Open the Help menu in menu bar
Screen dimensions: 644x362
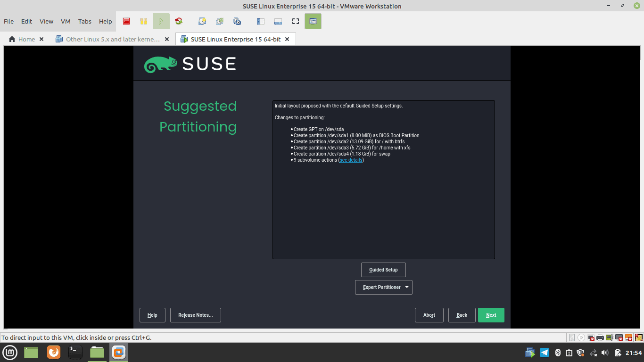pyautogui.click(x=106, y=21)
